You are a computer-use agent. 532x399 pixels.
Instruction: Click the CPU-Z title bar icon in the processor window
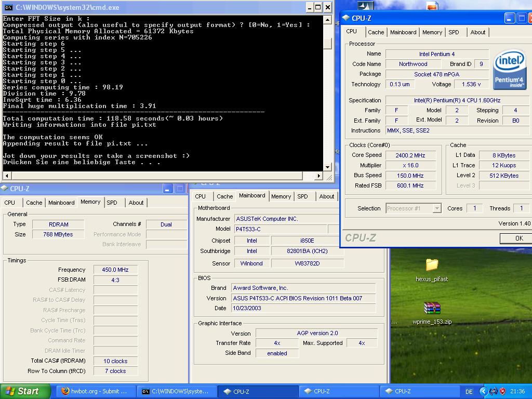(345, 18)
